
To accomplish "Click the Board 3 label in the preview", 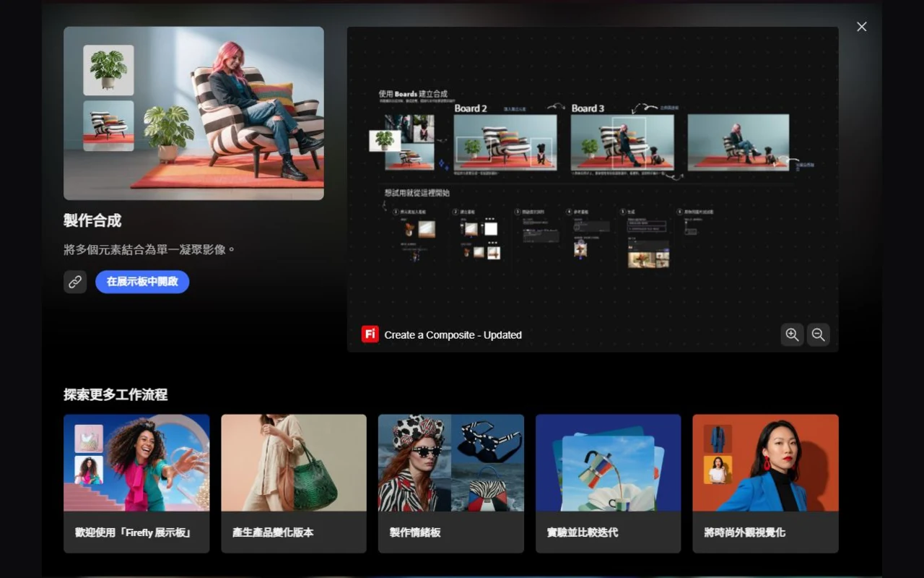I will coord(588,108).
